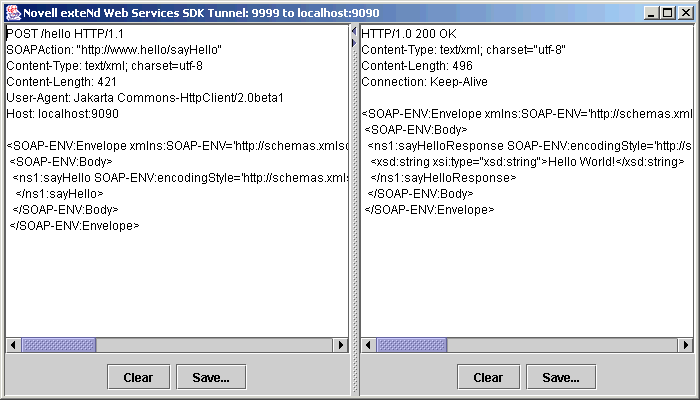Click the request pane horizontal scrollbar thumb
700x400 pixels.
(x=57, y=345)
